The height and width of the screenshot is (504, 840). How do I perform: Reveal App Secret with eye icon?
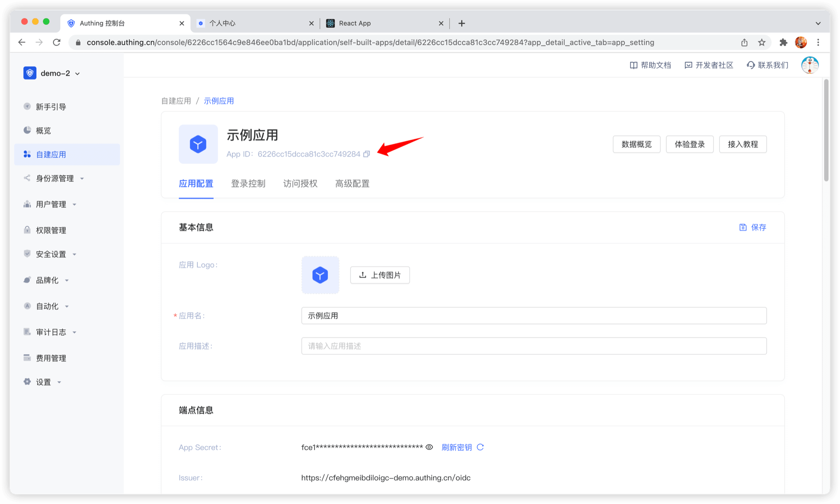pyautogui.click(x=429, y=447)
